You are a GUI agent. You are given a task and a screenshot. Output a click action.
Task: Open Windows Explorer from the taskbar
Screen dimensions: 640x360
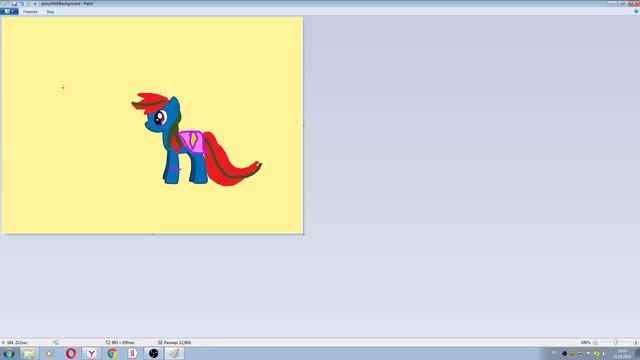[x=29, y=353]
